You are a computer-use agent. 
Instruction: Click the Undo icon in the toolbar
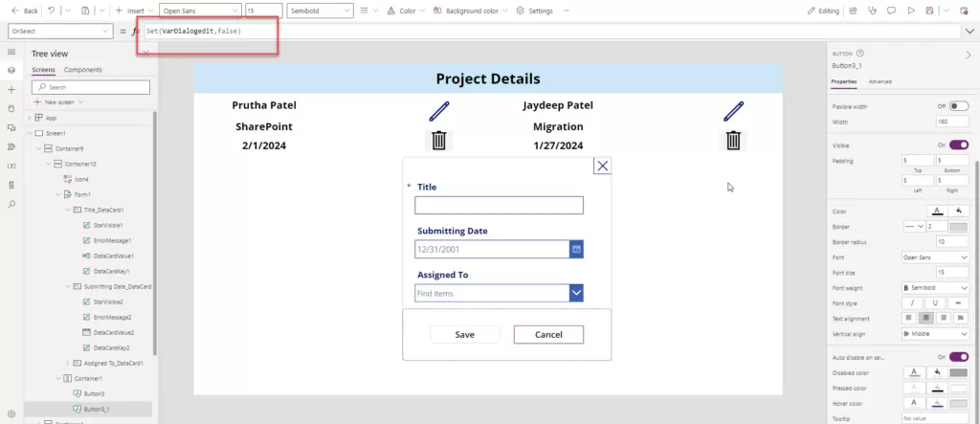click(x=51, y=11)
